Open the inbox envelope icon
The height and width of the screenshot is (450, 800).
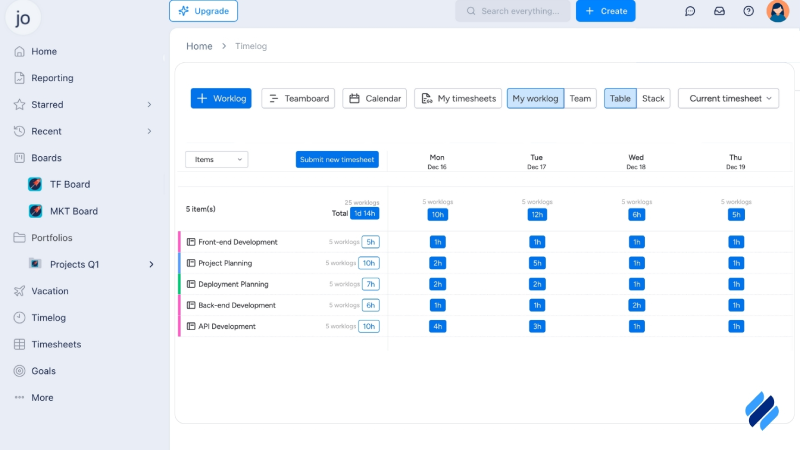(719, 11)
